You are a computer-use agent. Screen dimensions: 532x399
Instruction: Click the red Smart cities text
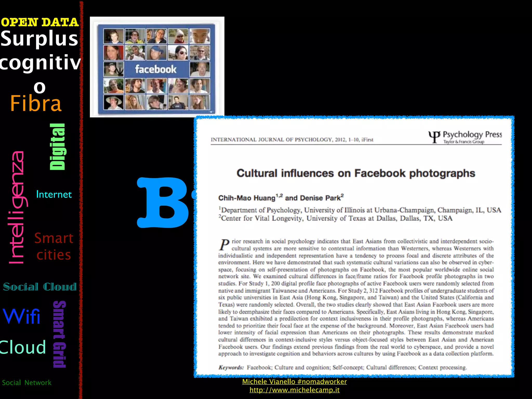coord(54,246)
